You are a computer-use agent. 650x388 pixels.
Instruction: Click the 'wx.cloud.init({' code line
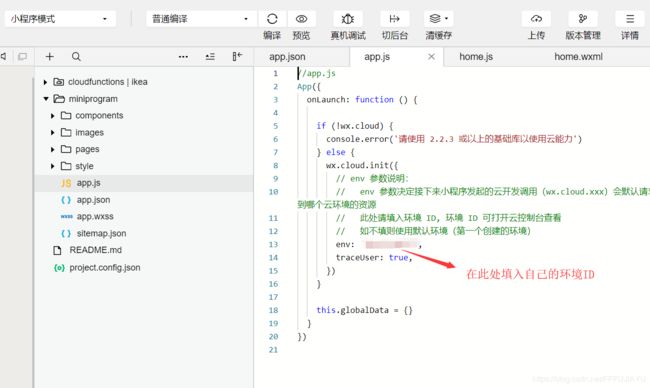coord(362,165)
